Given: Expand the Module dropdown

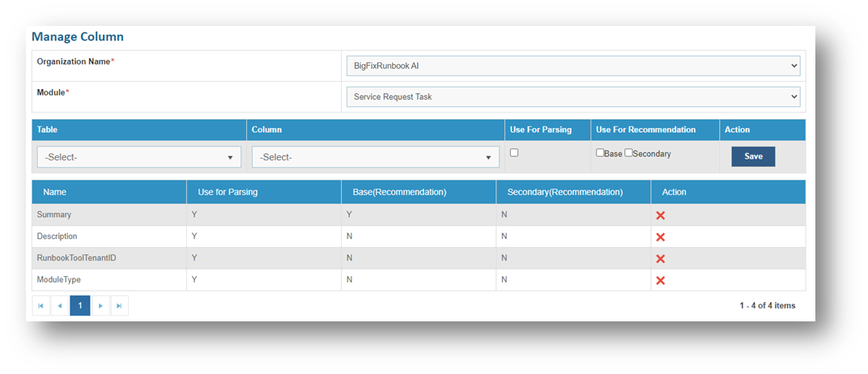Looking at the screenshot, I should 572,97.
